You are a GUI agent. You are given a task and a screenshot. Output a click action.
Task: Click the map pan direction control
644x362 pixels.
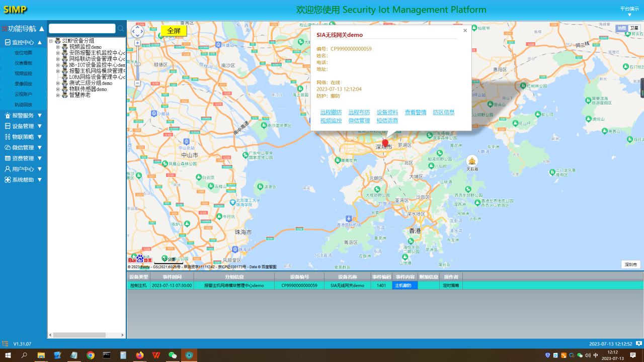137,32
